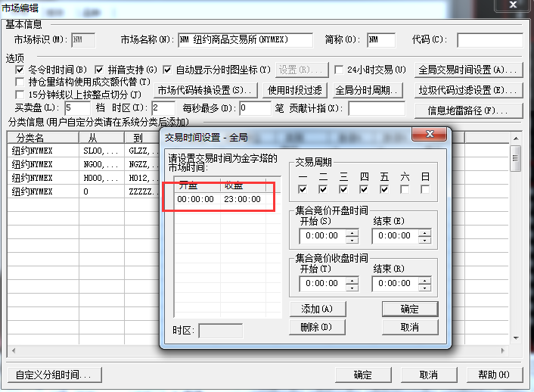Screen dimensions: 534x392
Task: Click 代码 input field
Action: pos(489,40)
